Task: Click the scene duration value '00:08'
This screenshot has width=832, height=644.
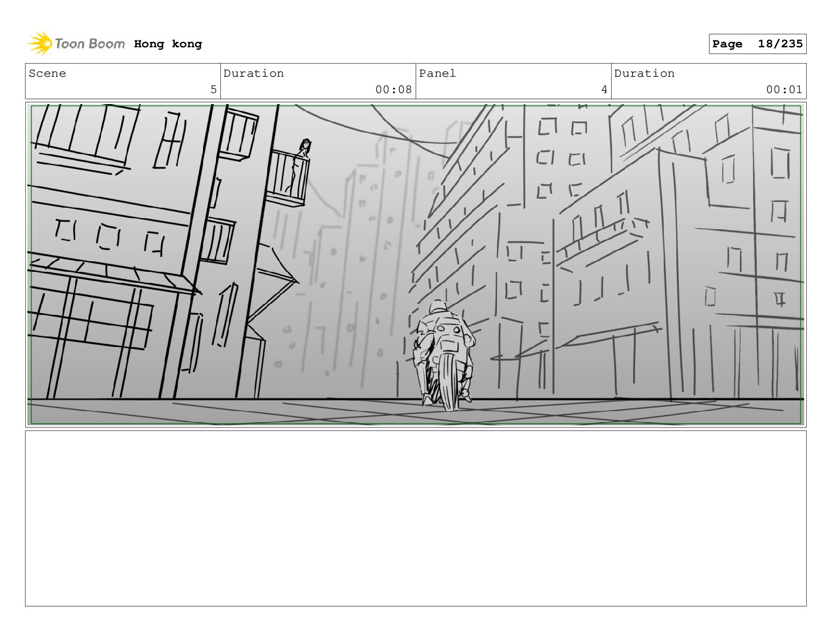Action: (x=393, y=89)
